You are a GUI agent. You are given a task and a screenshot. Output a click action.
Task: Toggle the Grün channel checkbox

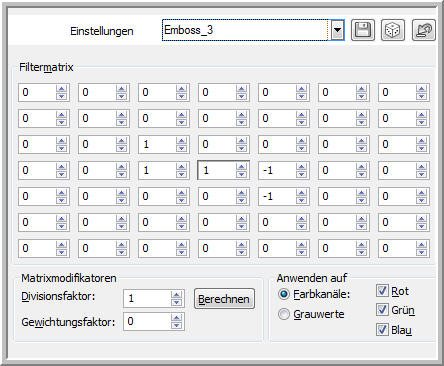coord(382,310)
